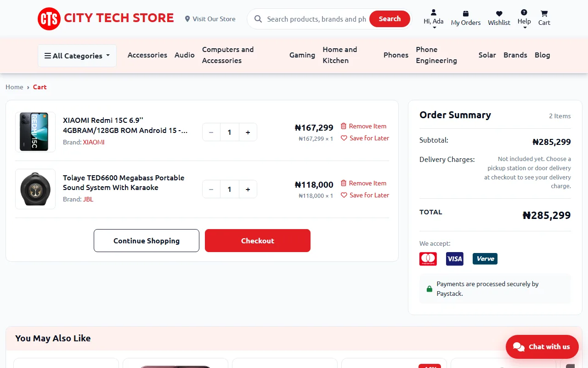Decrease quantity of Tolaye TED6600
The width and height of the screenshot is (588, 368).
(211, 189)
